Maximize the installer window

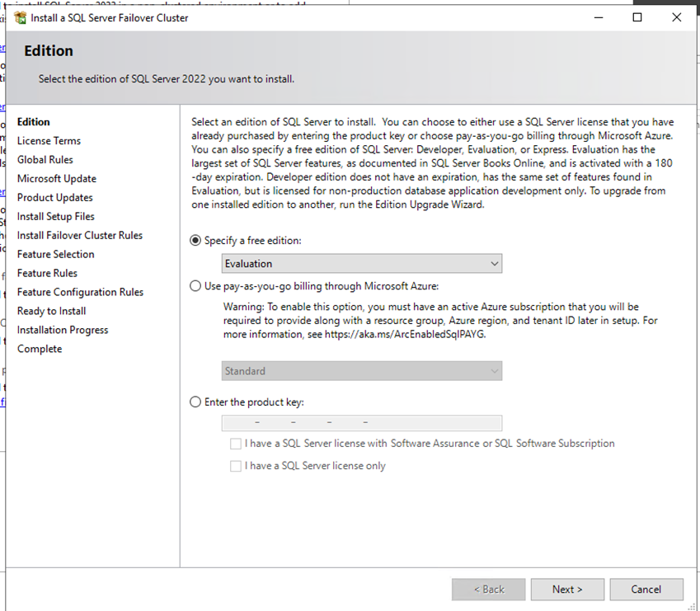tap(637, 17)
